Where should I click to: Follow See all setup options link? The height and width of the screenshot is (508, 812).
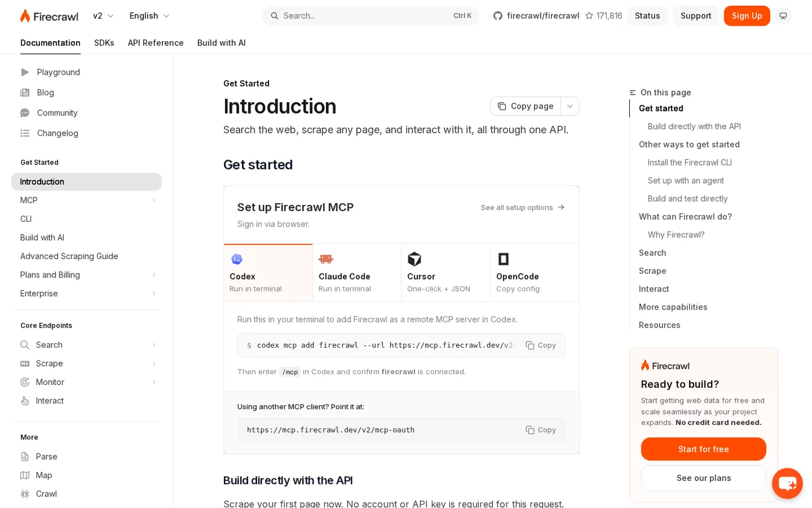point(523,207)
